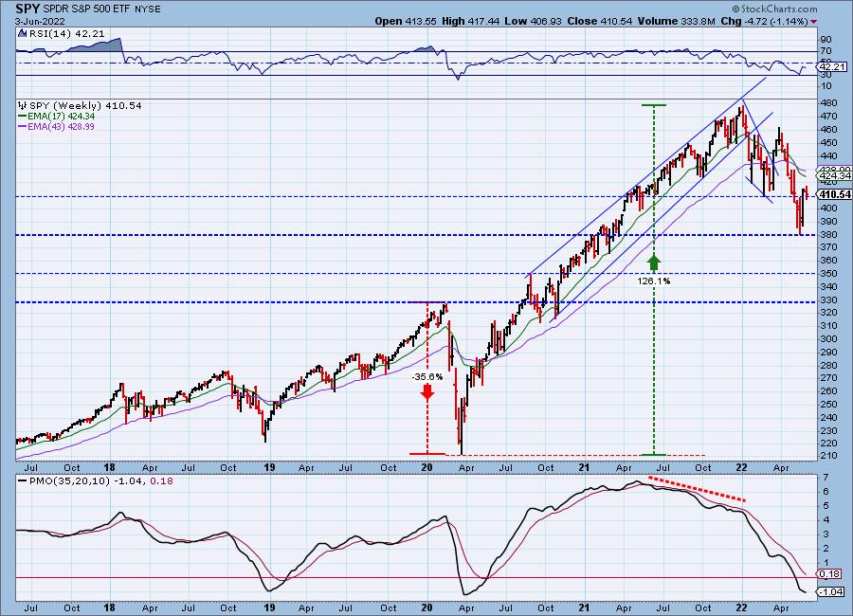Click the 450 label on the price axis
Screen dimensions: 853x616
828,142
